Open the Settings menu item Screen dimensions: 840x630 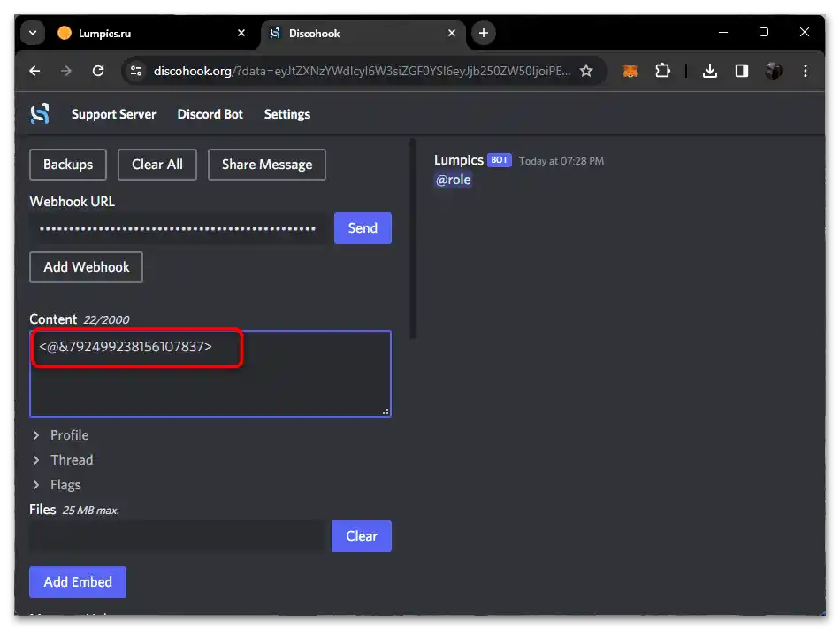[x=286, y=114]
